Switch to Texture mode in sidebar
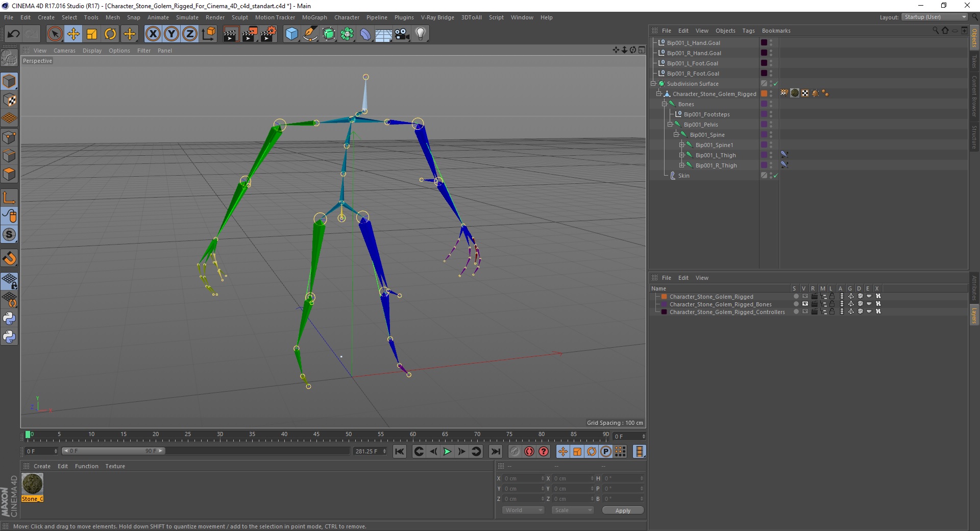The image size is (980, 531). point(9,100)
